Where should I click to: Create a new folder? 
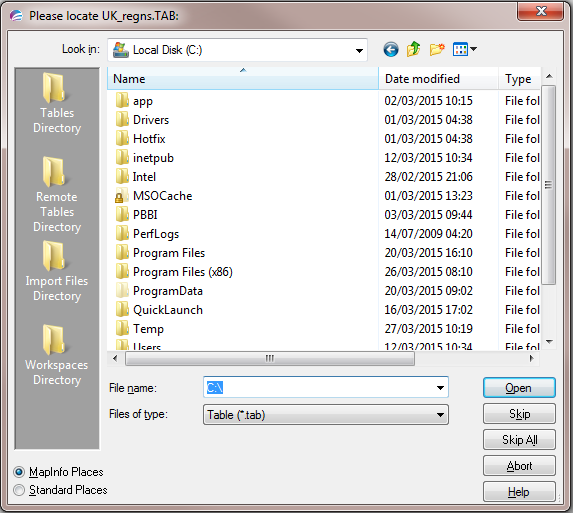[437, 49]
